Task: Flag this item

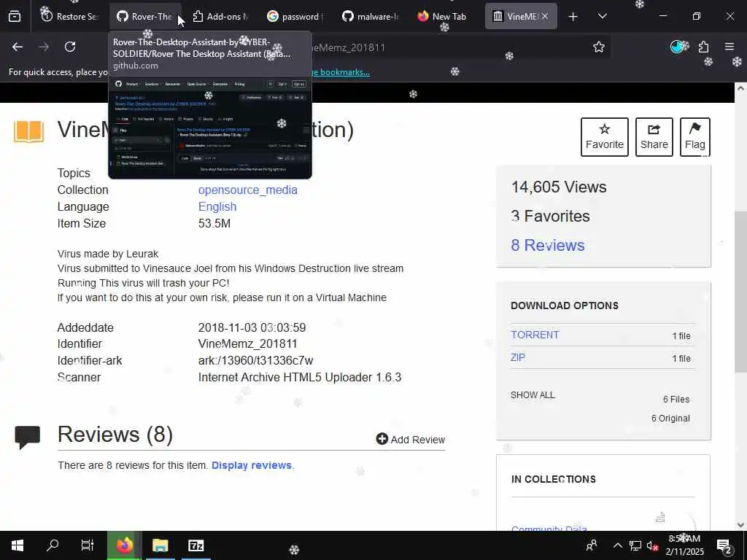Action: (695, 137)
